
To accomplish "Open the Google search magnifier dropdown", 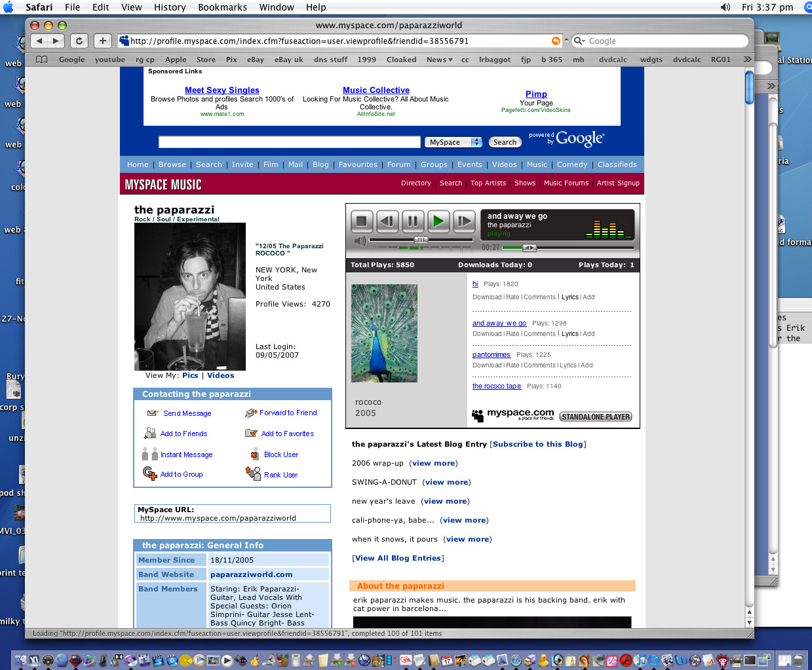I will pos(579,41).
